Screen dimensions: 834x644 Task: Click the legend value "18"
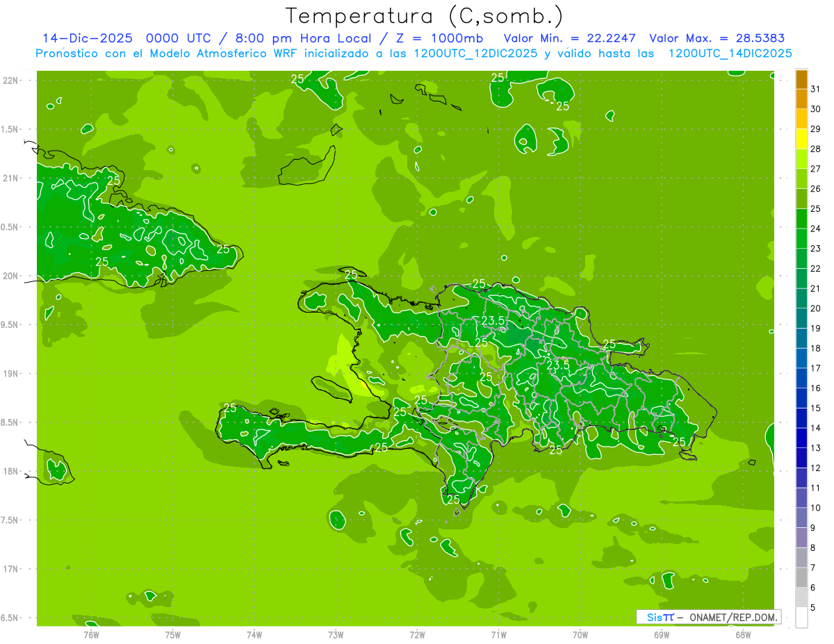815,348
